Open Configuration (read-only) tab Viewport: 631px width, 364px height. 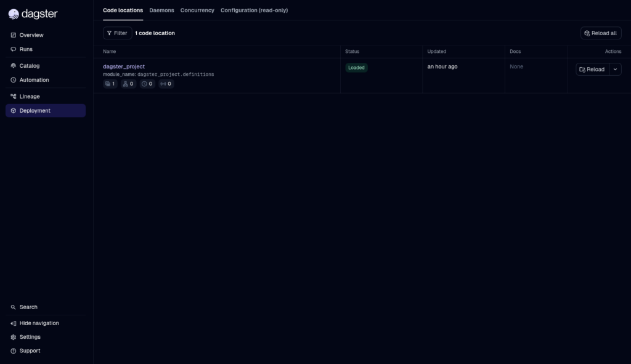click(x=254, y=10)
